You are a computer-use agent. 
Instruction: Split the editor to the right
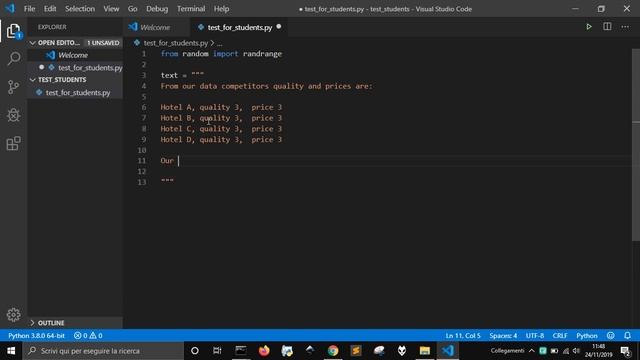tap(607, 27)
